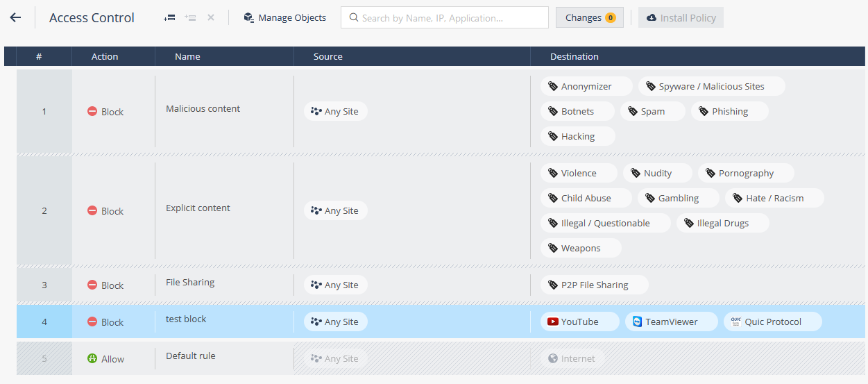This screenshot has height=384, width=868.
Task: Click the search by name field
Action: tap(444, 17)
